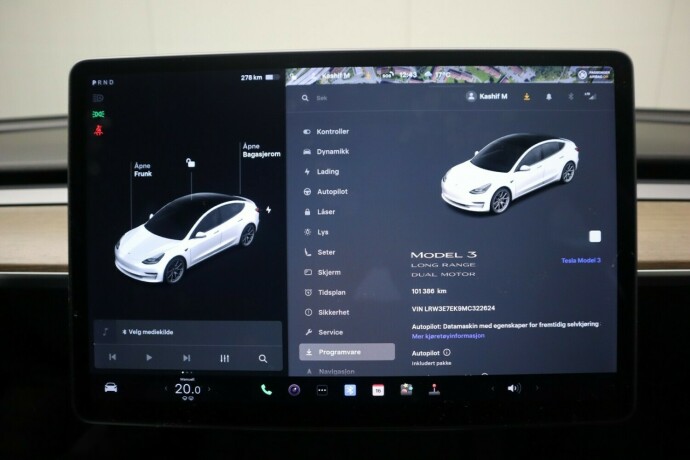Open the Navigasjon menu item

tap(330, 372)
